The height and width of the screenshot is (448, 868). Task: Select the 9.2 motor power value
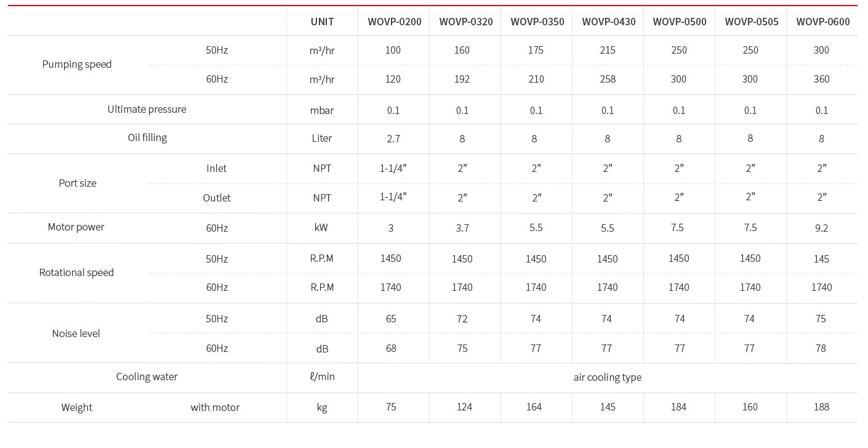click(x=821, y=228)
